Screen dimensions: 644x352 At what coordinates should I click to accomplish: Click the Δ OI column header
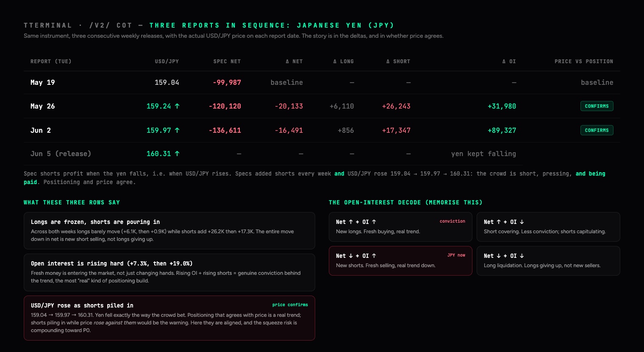tap(509, 61)
